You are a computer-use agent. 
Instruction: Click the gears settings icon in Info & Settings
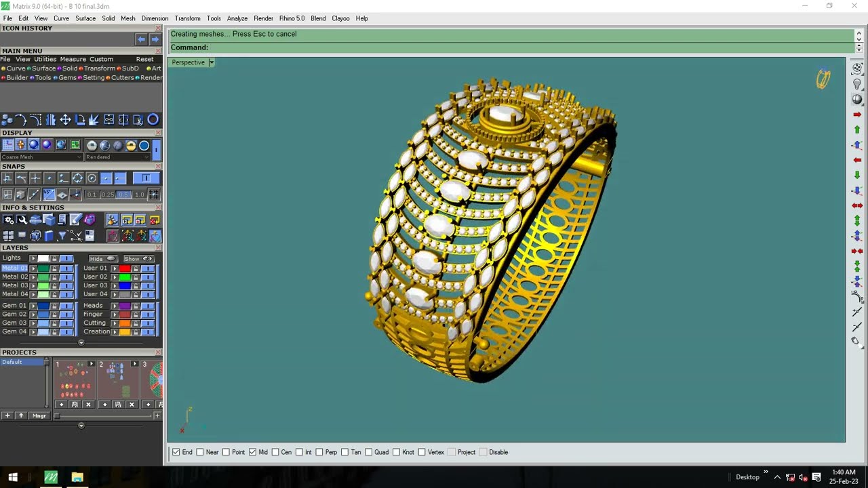tap(8, 220)
